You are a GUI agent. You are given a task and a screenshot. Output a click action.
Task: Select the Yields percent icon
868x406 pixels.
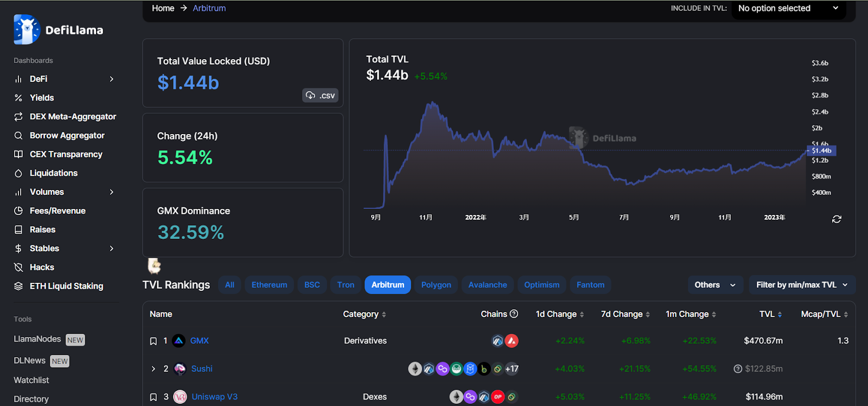pos(18,98)
